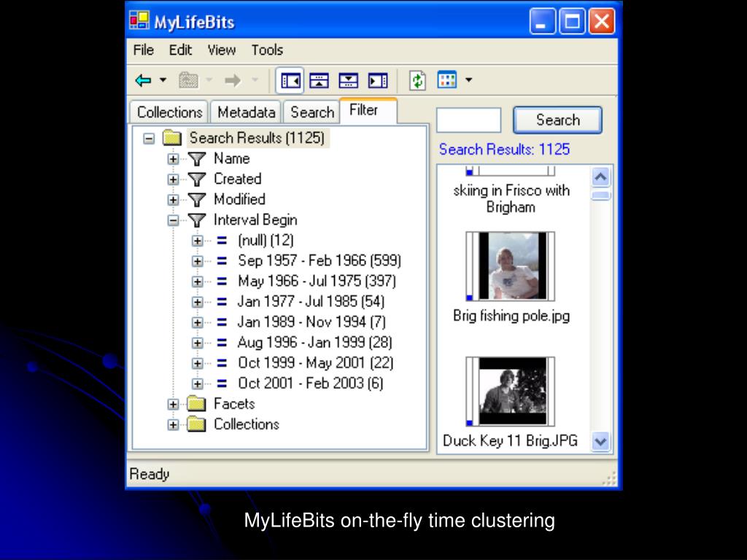Expand the Created filter node
The image size is (747, 560).
tap(173, 179)
